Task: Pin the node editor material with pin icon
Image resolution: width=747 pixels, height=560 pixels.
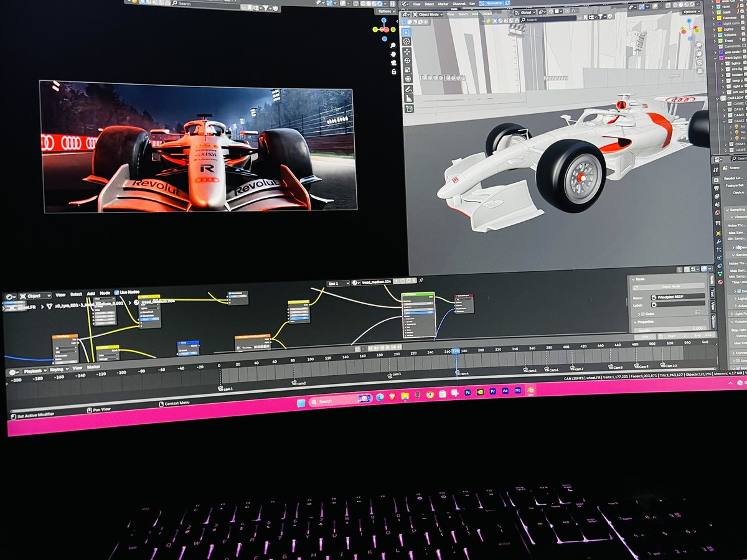Action: tap(421, 280)
